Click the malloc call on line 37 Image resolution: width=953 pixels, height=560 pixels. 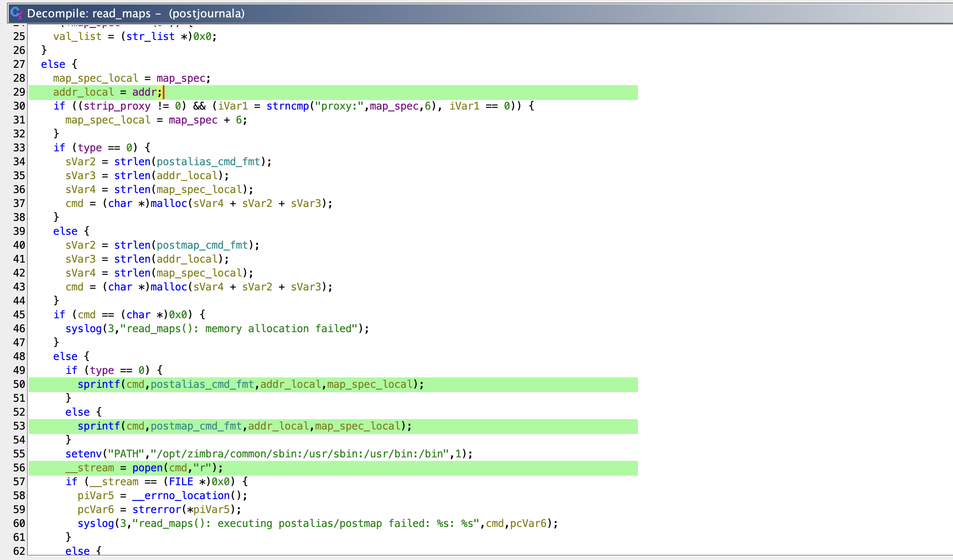pyautogui.click(x=169, y=203)
